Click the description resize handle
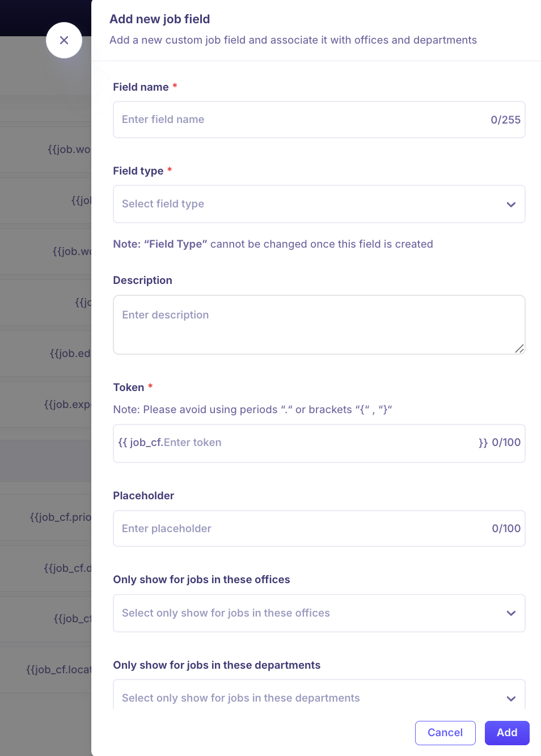Screen dimensions: 541x756 coord(519,349)
